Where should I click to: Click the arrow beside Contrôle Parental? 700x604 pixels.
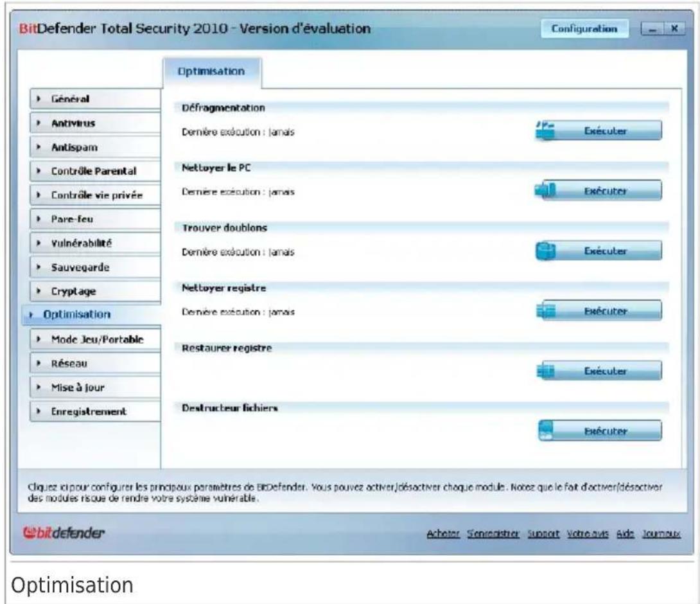tap(39, 171)
